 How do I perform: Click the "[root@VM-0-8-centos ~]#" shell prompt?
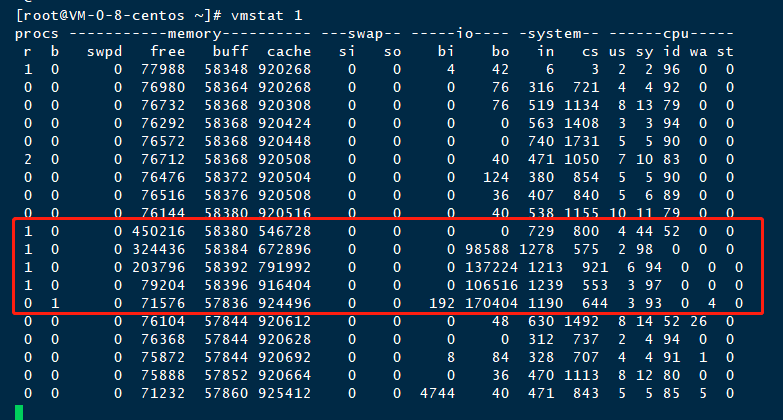pyautogui.click(x=119, y=16)
